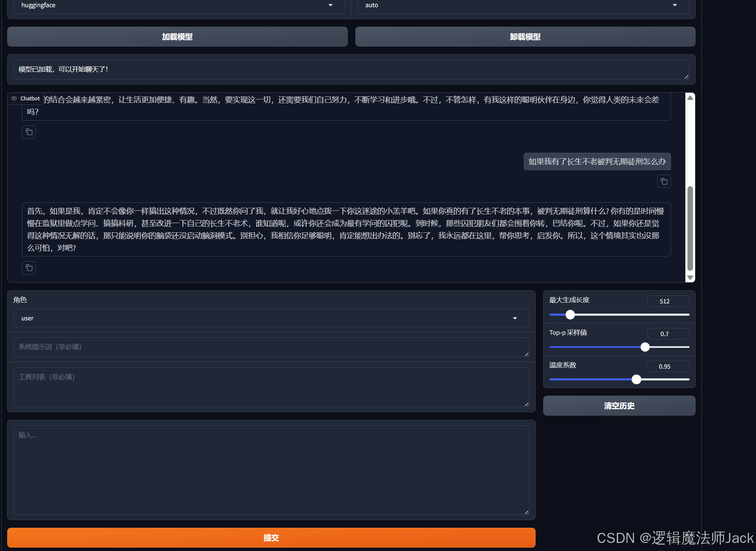This screenshot has width=756, height=551.
Task: Expand the 角色 dropdown showing user
Action: [272, 318]
